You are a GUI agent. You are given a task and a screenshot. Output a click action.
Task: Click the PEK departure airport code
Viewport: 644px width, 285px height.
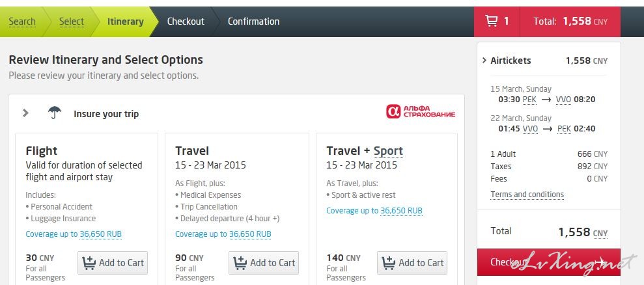(529, 100)
